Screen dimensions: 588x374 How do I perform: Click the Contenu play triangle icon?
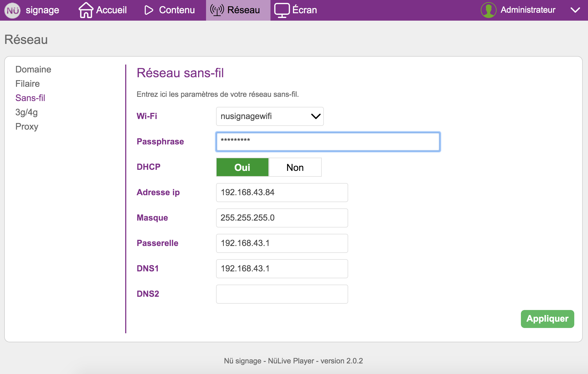[149, 10]
